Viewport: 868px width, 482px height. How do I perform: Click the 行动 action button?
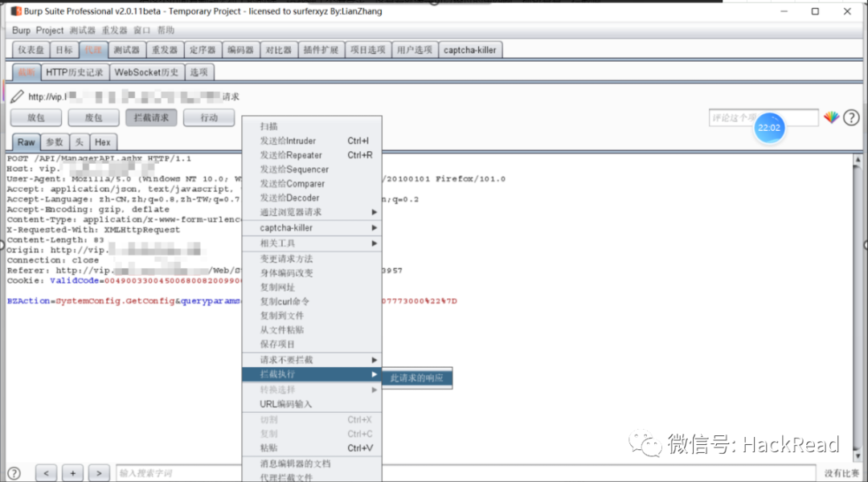209,117
